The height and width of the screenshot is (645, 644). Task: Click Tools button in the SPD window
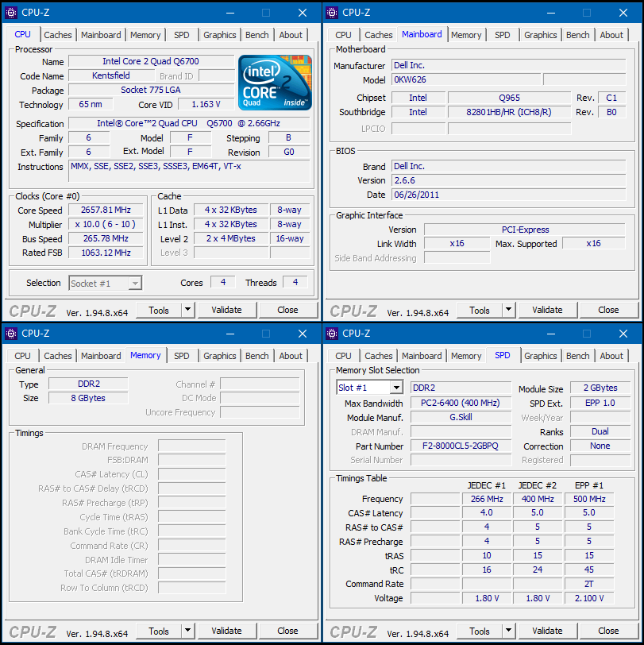(x=480, y=631)
